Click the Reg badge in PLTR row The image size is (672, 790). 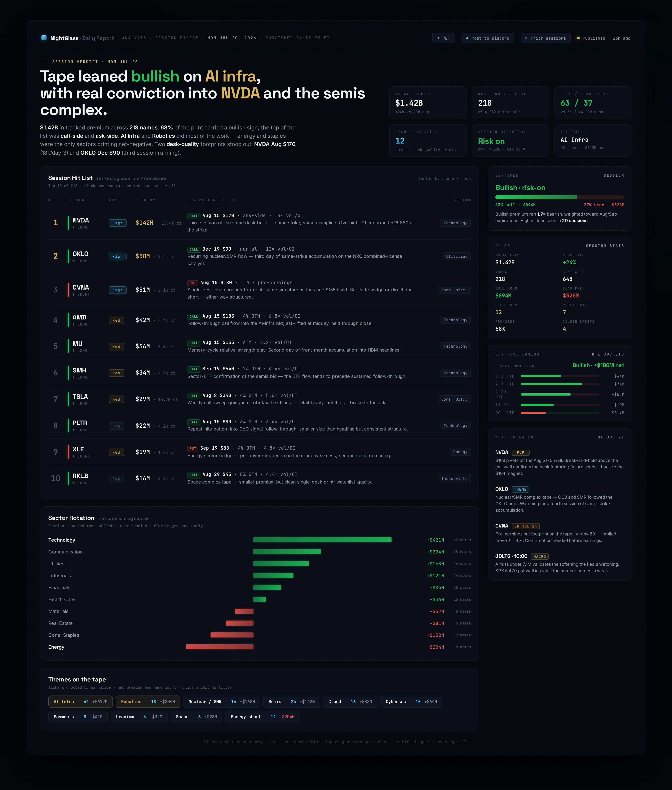click(x=116, y=426)
